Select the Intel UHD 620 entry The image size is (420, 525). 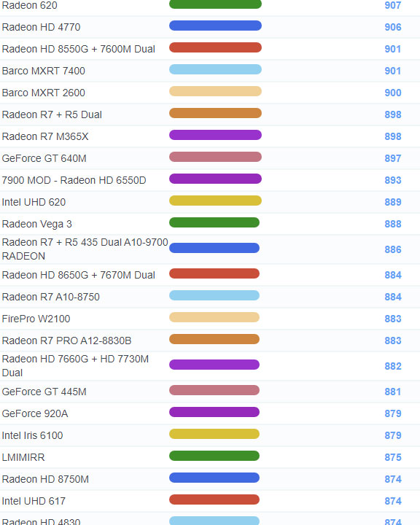(34, 202)
